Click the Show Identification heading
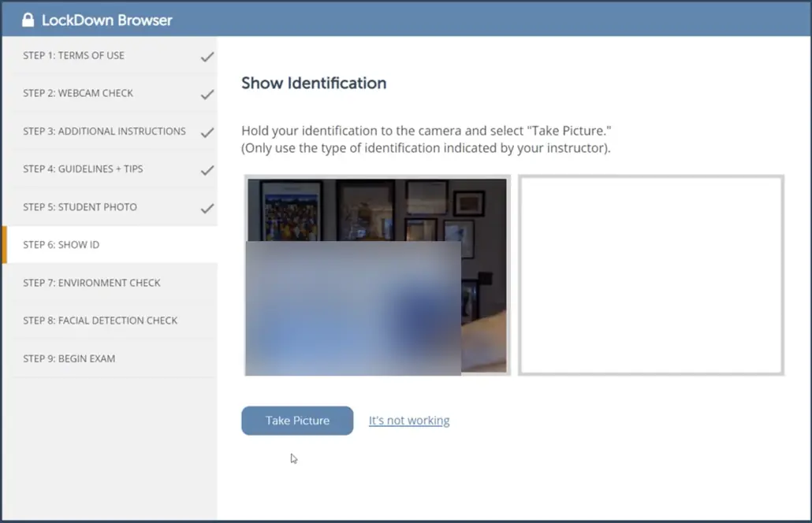The width and height of the screenshot is (812, 523). pyautogui.click(x=314, y=83)
